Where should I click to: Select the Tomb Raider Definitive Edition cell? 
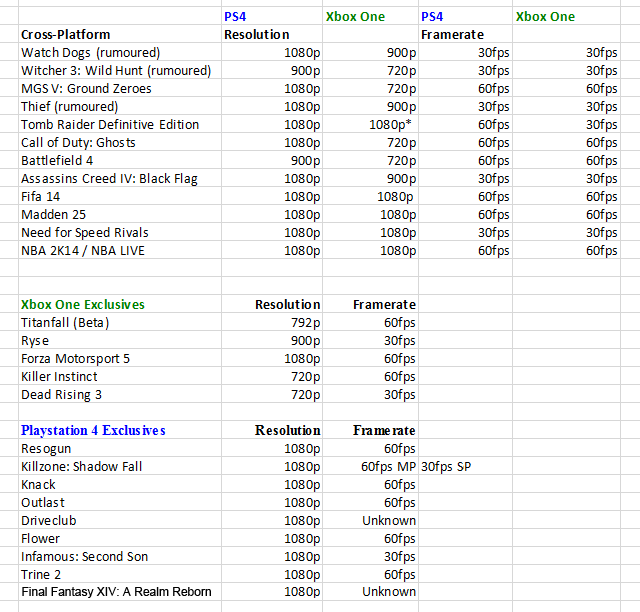[120, 124]
